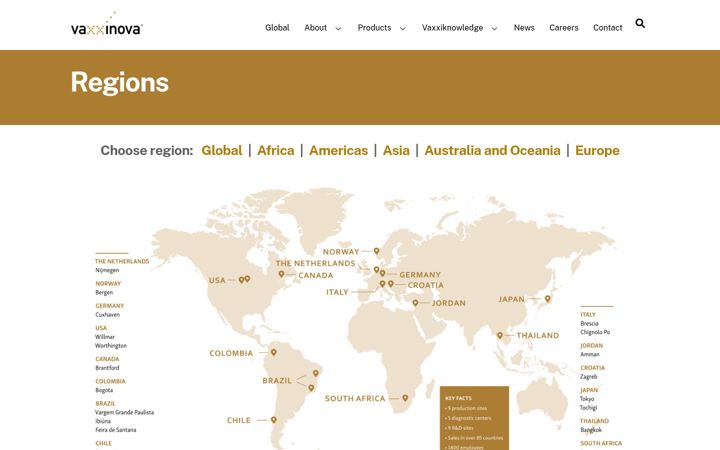Select the Germany map pin
Screen dimensions: 720x450
tap(382, 273)
